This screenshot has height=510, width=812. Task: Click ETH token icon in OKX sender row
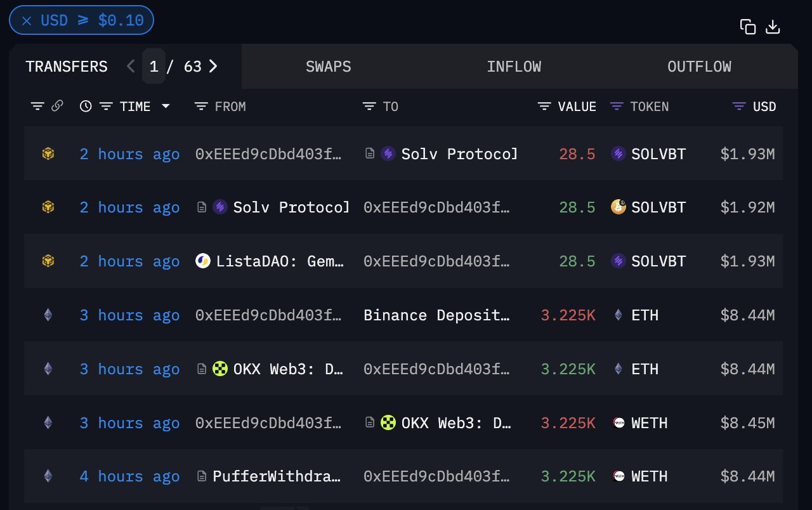(x=619, y=369)
